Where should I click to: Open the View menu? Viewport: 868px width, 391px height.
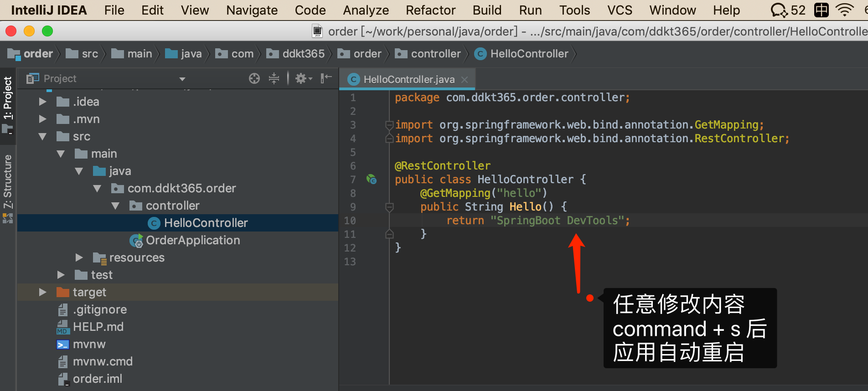(x=195, y=10)
